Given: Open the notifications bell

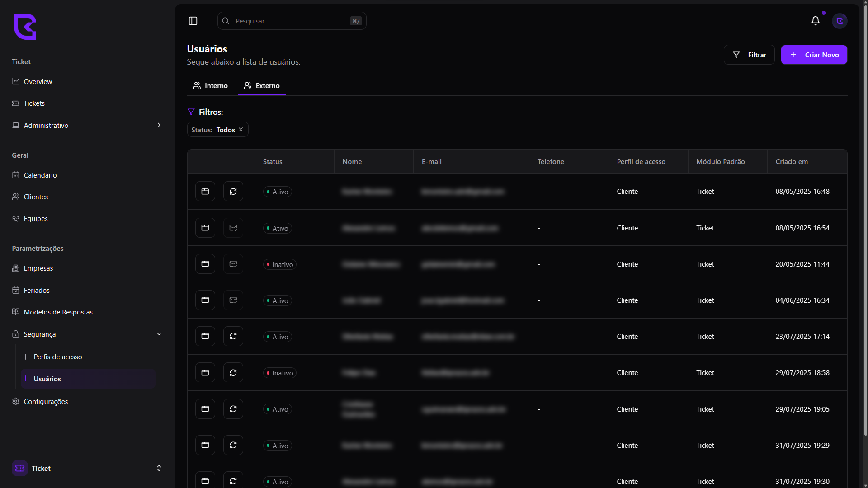Looking at the screenshot, I should pos(815,21).
